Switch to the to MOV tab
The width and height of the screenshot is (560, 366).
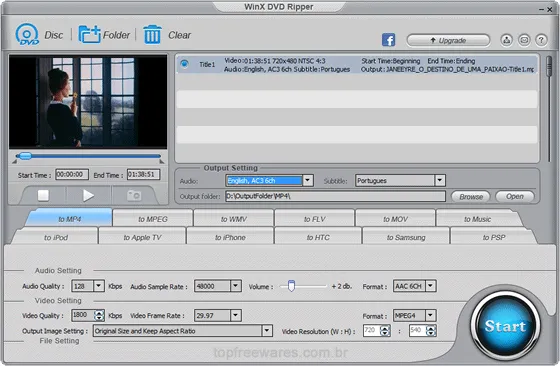pos(395,219)
